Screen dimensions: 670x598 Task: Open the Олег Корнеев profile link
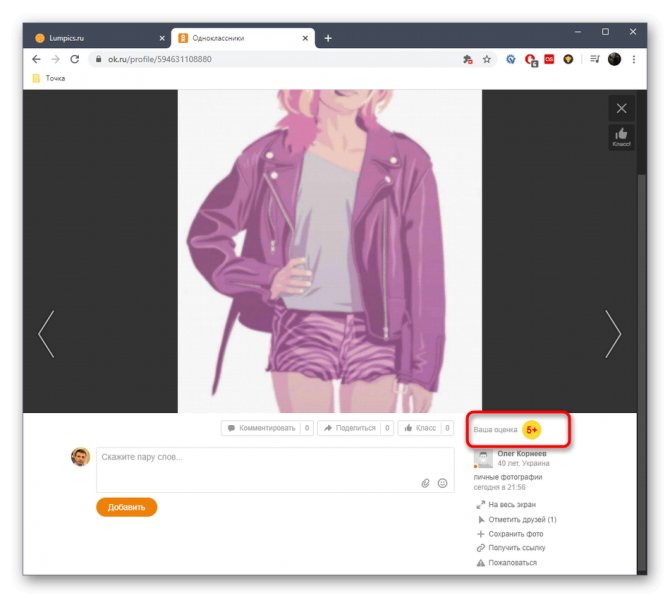pyautogui.click(x=522, y=454)
